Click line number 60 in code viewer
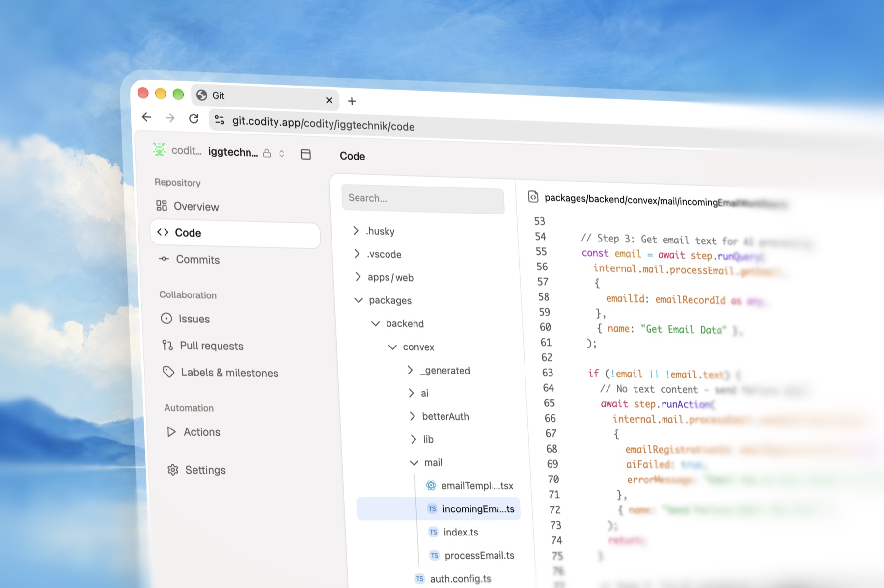The height and width of the screenshot is (588, 884). pos(545,327)
